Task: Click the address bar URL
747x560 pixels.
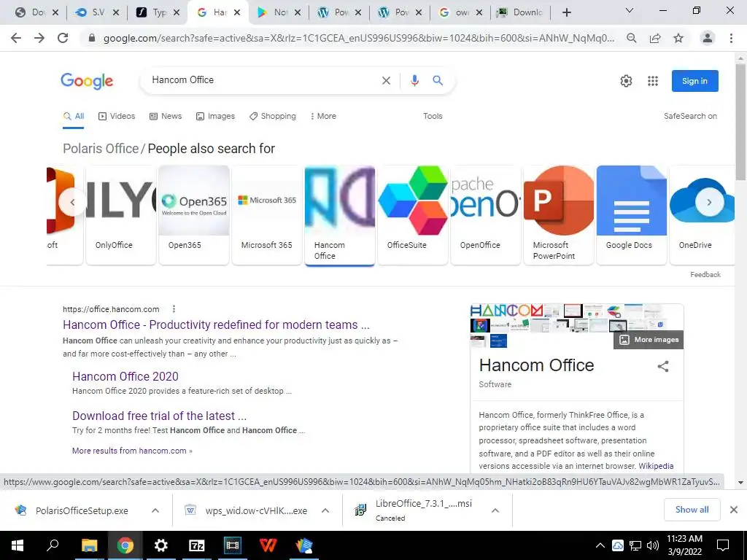Action: 358,38
